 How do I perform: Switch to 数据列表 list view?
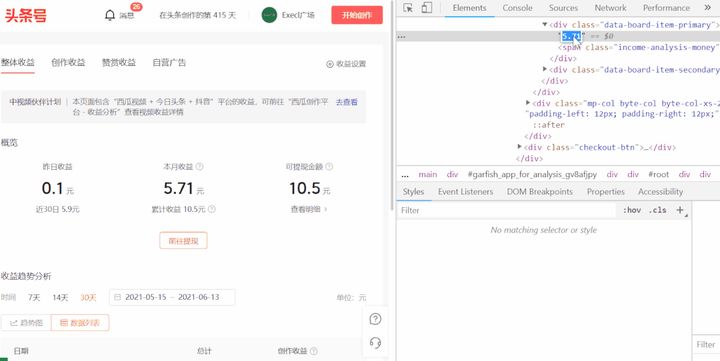[80, 323]
